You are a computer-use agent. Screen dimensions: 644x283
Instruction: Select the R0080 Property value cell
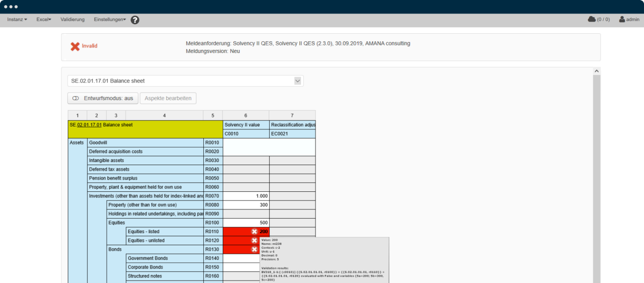246,205
